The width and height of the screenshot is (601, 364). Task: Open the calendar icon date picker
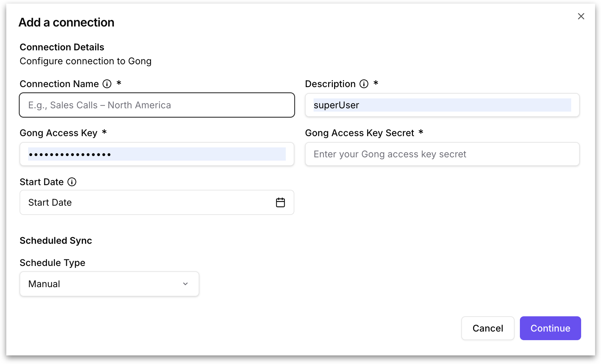280,202
